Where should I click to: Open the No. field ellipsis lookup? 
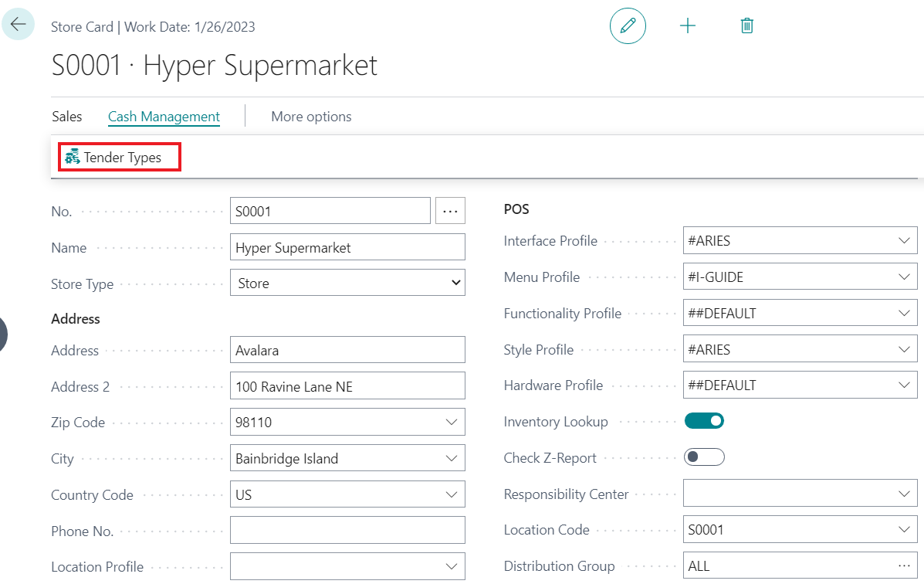click(451, 211)
